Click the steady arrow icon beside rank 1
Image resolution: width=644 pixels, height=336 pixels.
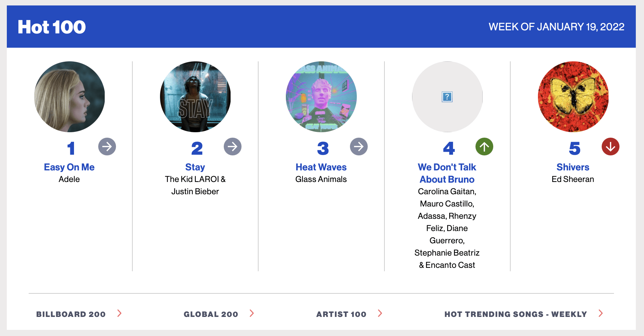107,147
